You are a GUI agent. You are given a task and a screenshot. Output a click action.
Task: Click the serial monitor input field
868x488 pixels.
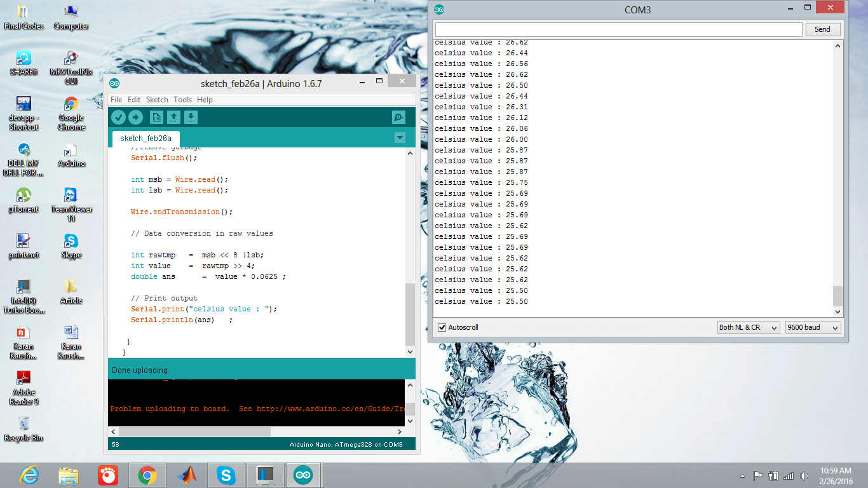[618, 29]
